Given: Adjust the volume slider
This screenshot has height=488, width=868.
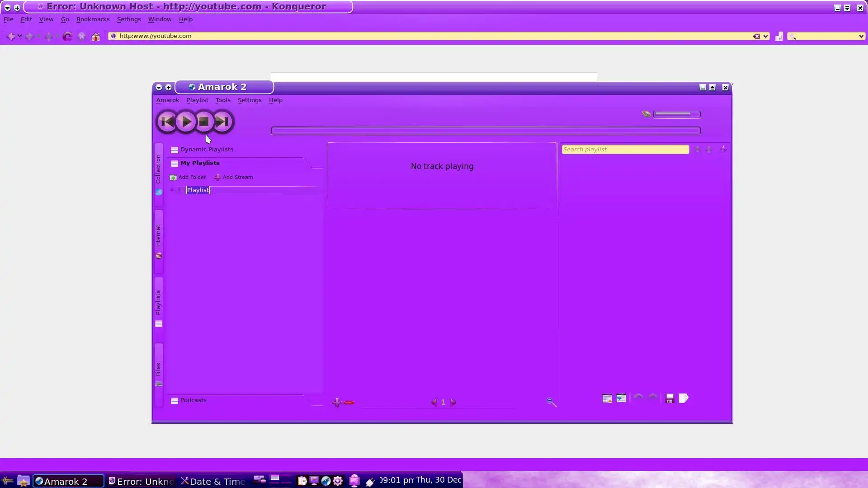Looking at the screenshot, I should pos(676,114).
